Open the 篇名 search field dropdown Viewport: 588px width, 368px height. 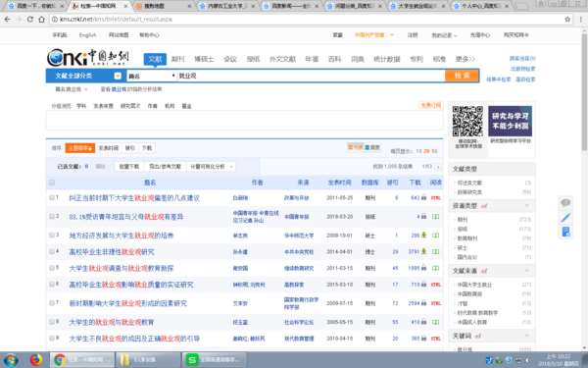click(152, 76)
